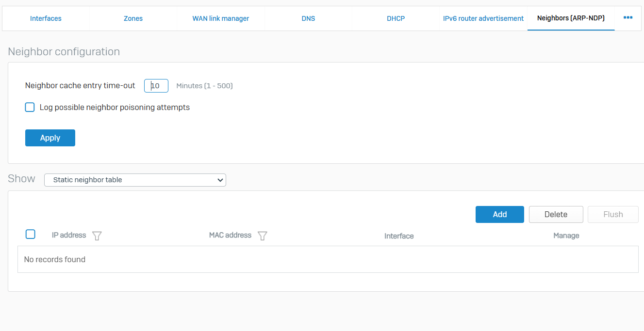Open the Zones tab
644x331 pixels.
[133, 18]
